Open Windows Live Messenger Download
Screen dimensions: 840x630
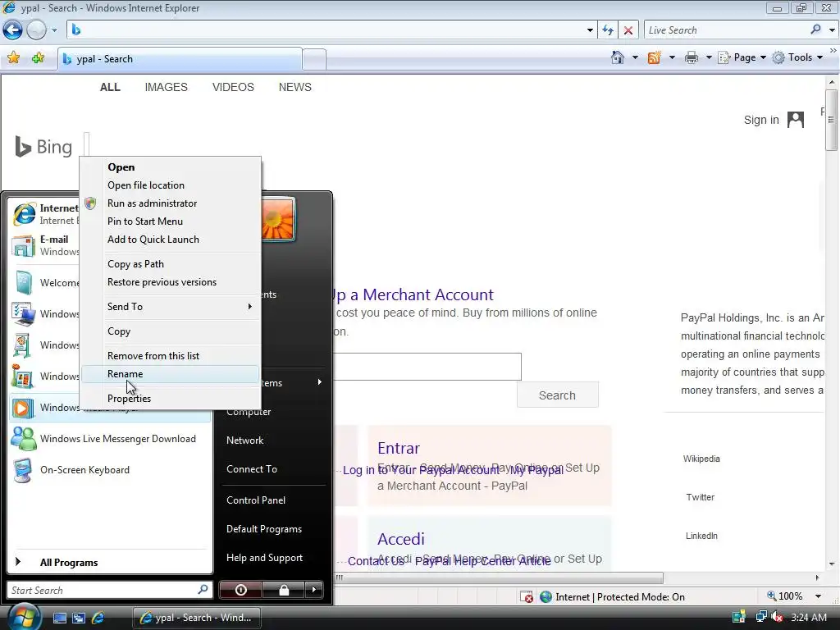(110, 439)
